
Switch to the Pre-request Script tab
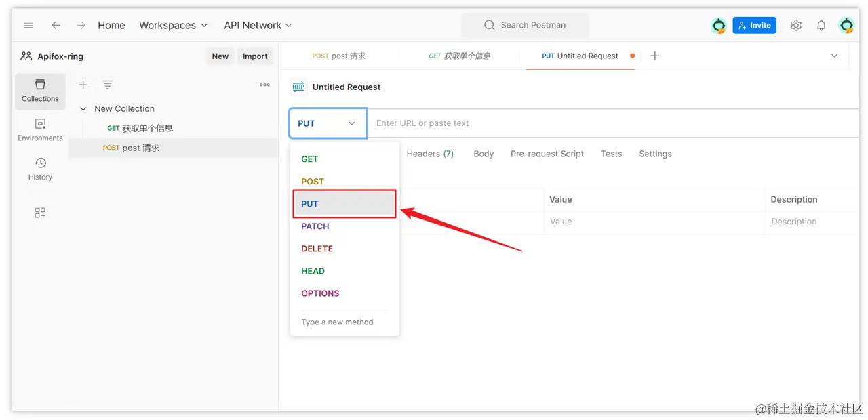[547, 154]
